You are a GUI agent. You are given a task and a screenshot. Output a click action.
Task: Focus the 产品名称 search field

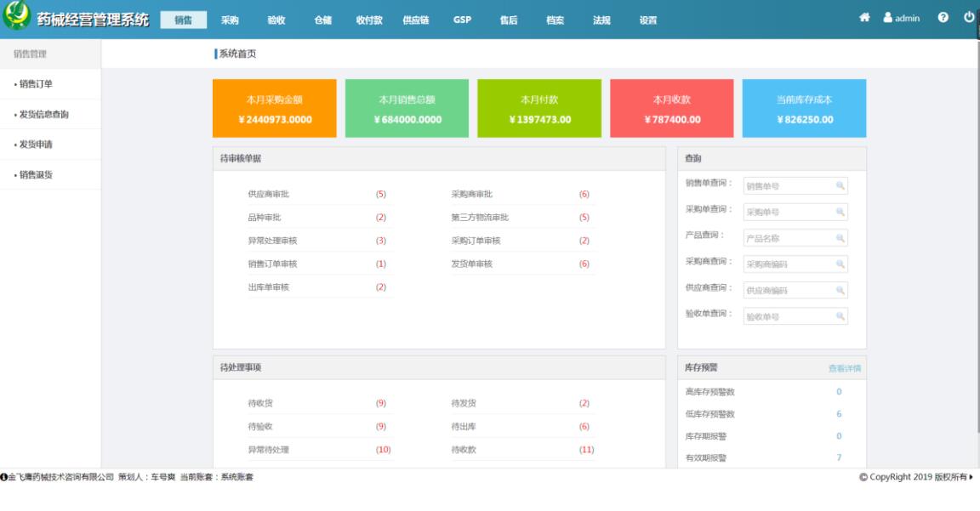point(795,238)
